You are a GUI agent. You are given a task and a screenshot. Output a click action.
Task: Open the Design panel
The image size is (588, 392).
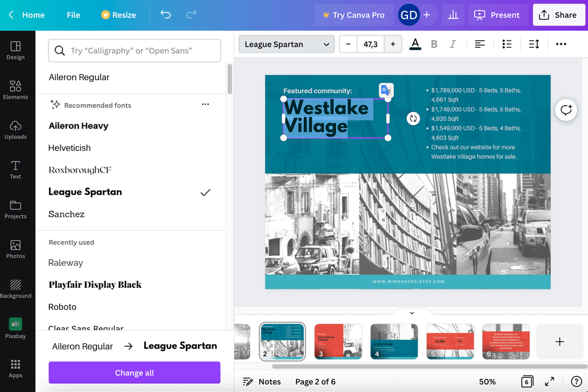(15, 50)
